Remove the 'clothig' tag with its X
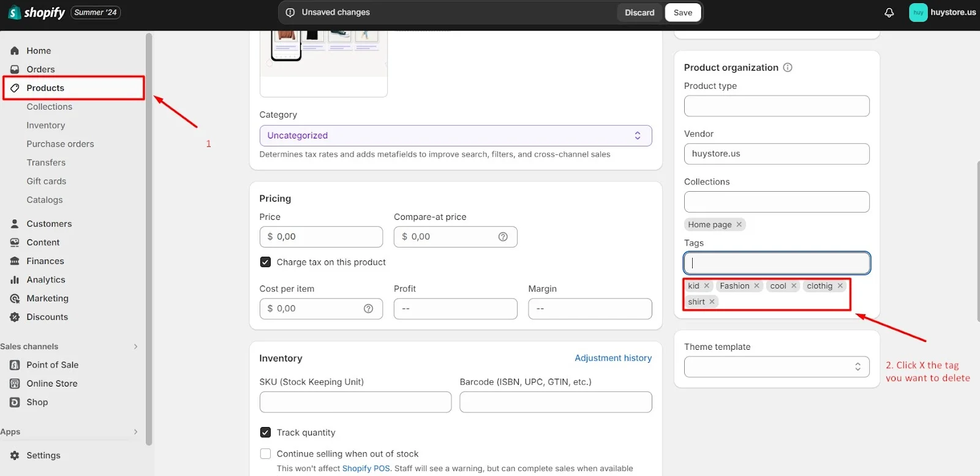 click(x=840, y=286)
